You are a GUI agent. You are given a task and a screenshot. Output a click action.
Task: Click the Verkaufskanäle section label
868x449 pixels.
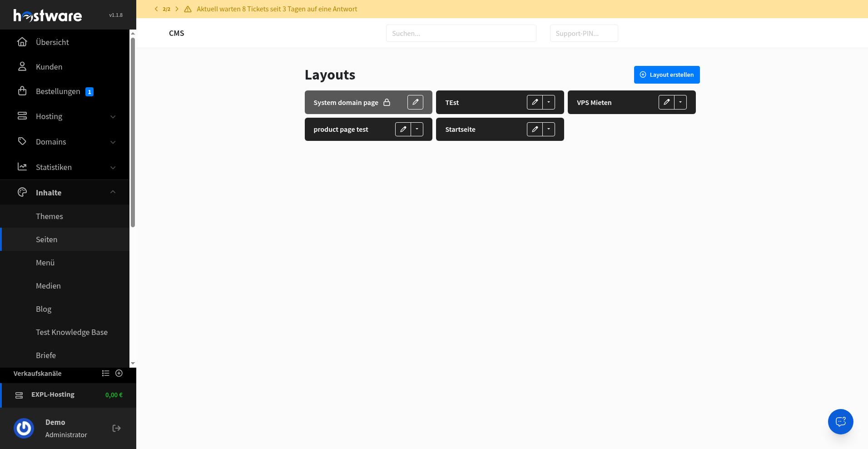point(37,374)
